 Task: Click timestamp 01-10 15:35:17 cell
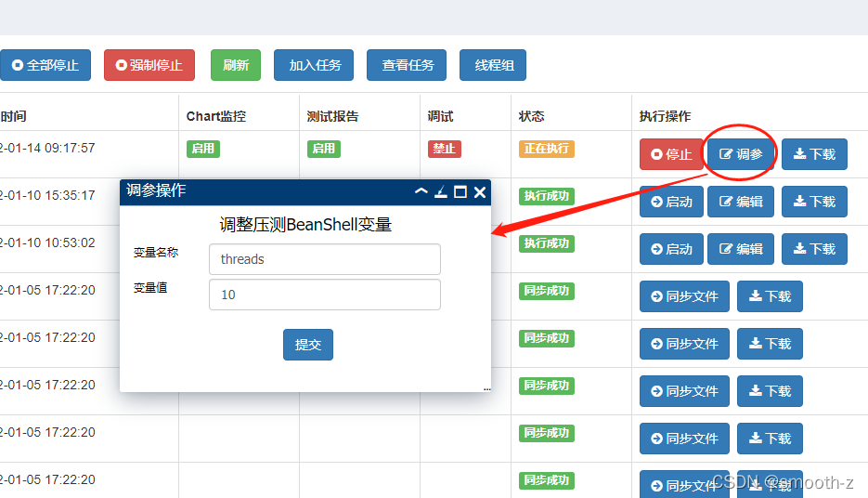[x=47, y=195]
